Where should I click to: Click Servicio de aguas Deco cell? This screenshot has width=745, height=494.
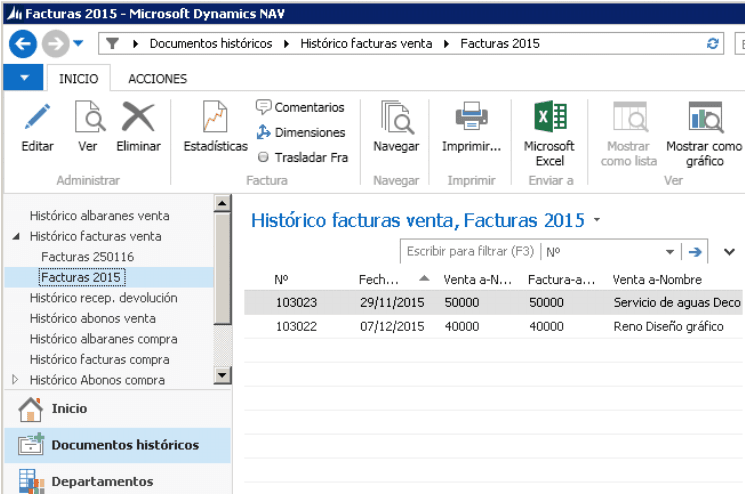(677, 303)
